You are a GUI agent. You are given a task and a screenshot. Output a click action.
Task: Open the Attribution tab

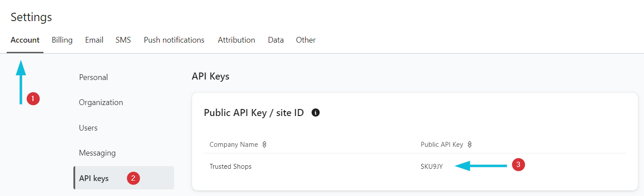tap(236, 40)
